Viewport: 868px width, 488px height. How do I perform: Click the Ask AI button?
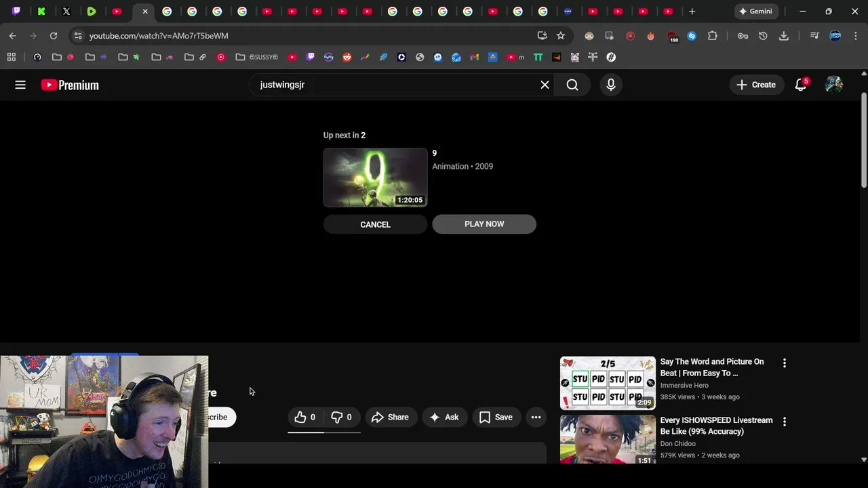(x=444, y=418)
